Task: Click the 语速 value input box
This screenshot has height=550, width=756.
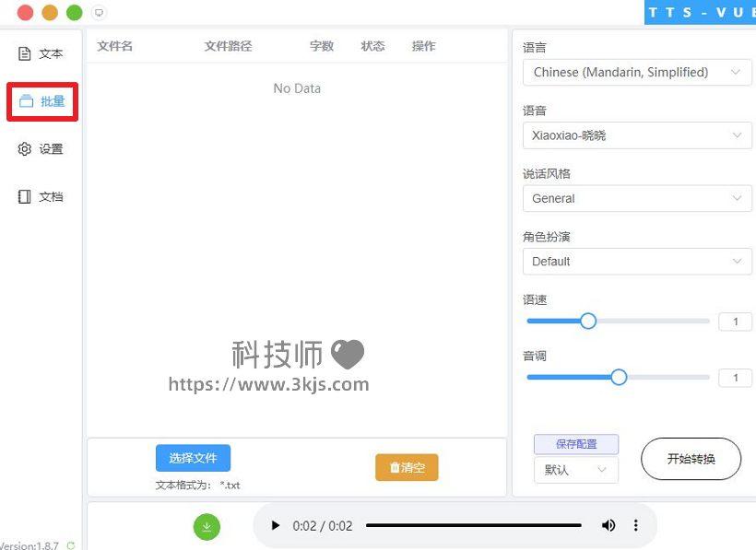Action: click(735, 322)
